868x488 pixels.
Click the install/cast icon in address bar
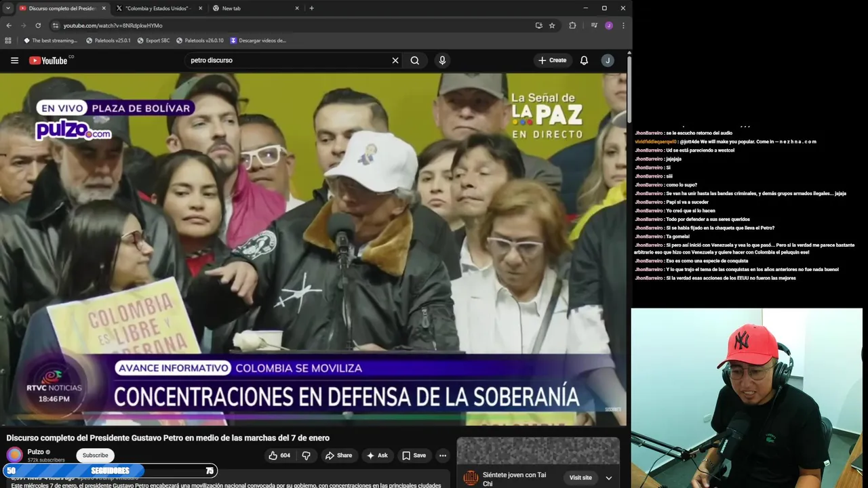[x=538, y=26]
